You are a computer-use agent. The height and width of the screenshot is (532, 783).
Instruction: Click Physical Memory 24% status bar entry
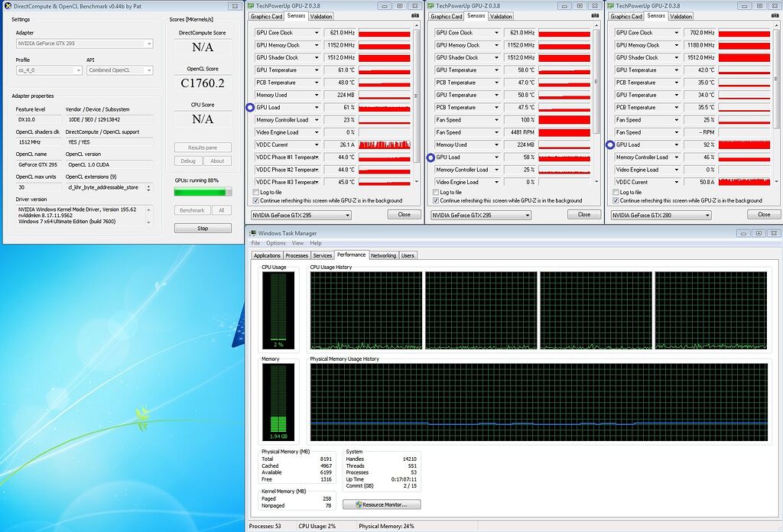pyautogui.click(x=386, y=526)
